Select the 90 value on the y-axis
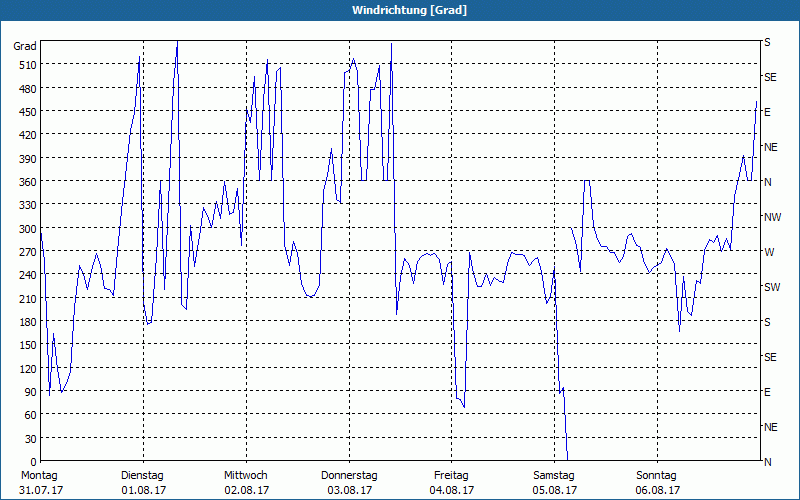 [x=31, y=392]
